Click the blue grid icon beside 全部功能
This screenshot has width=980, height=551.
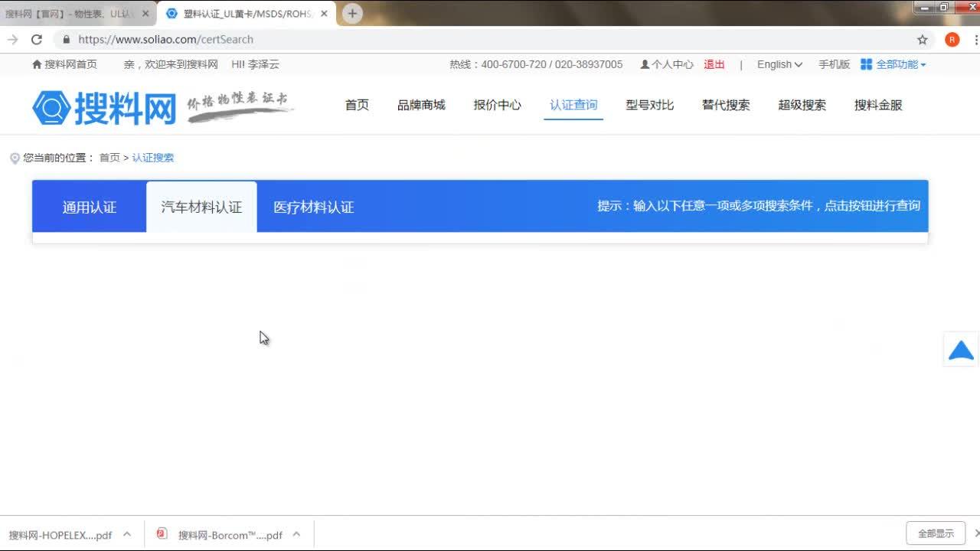pos(866,64)
